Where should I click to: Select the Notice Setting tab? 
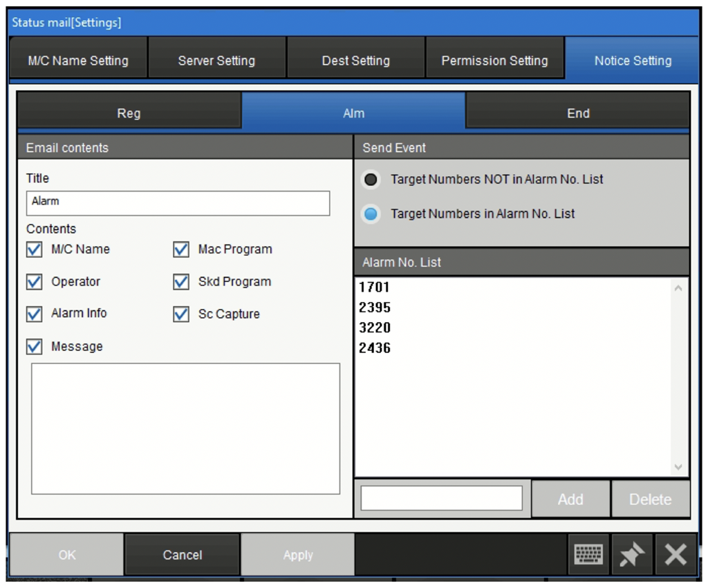click(x=633, y=61)
